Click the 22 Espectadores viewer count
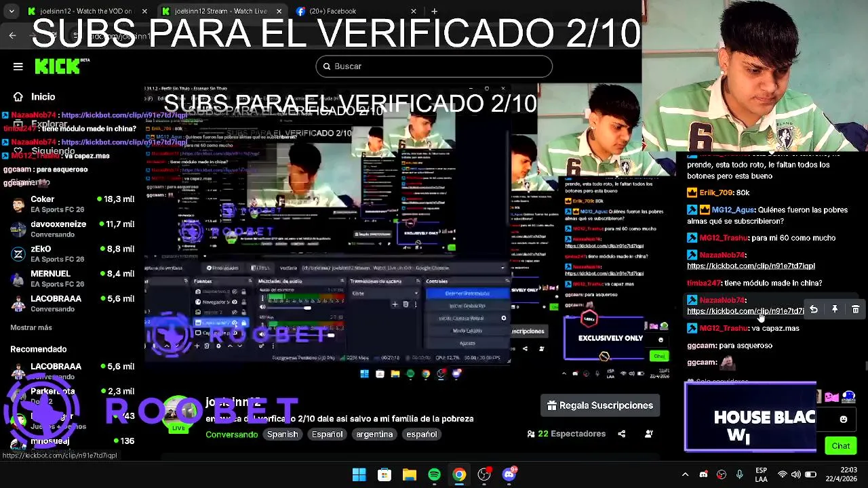 click(x=567, y=434)
